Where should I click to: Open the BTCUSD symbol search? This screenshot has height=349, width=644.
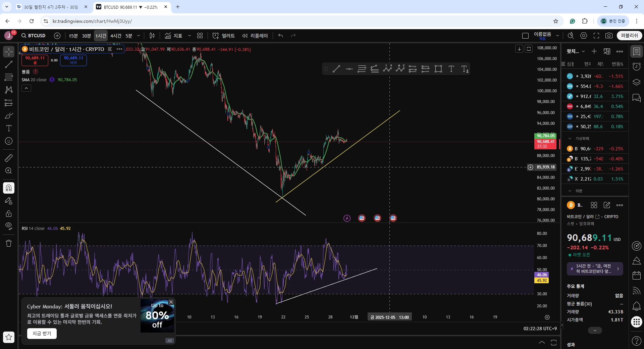click(34, 36)
